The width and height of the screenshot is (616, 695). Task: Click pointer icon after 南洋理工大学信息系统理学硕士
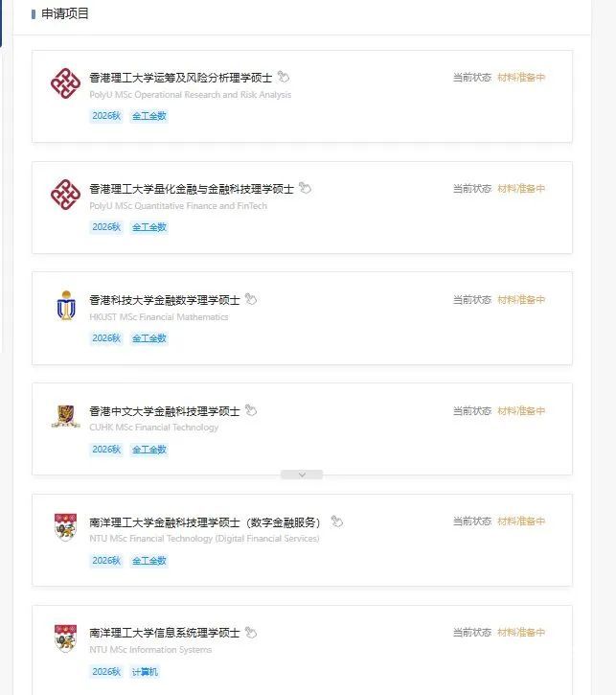tap(251, 633)
